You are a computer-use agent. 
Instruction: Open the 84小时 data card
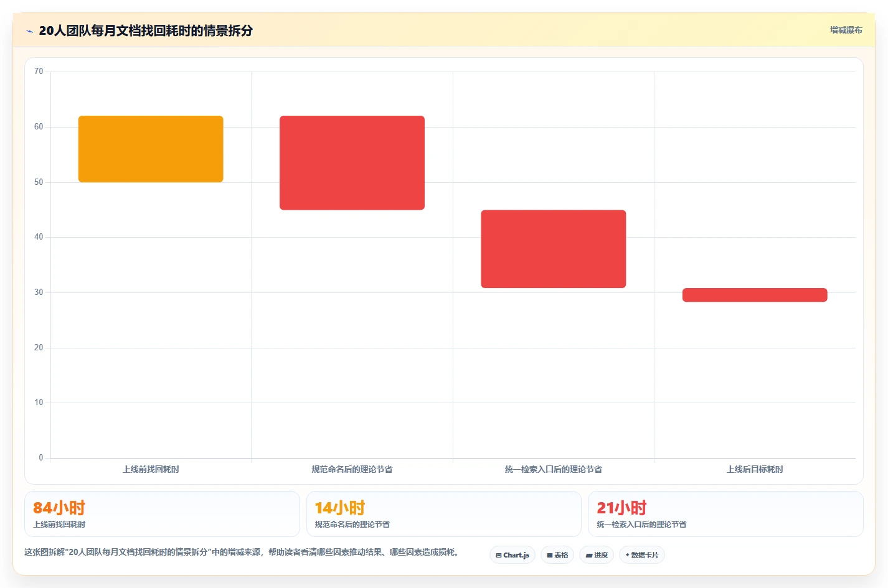point(162,514)
